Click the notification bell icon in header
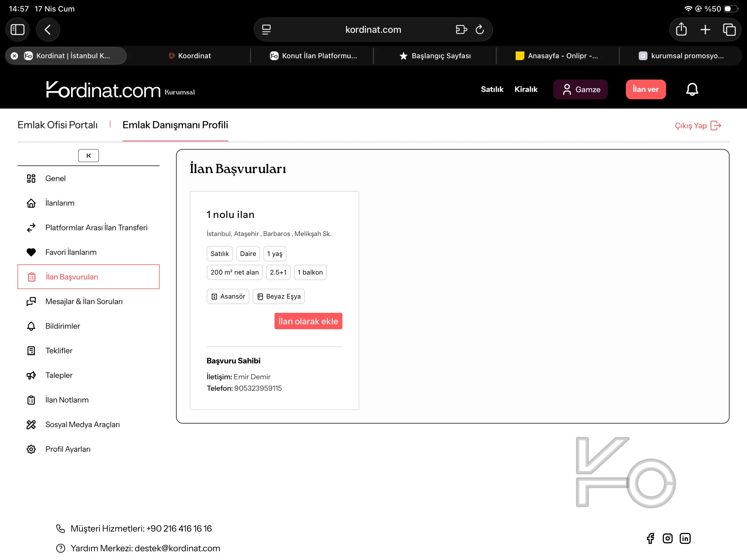 tap(692, 90)
